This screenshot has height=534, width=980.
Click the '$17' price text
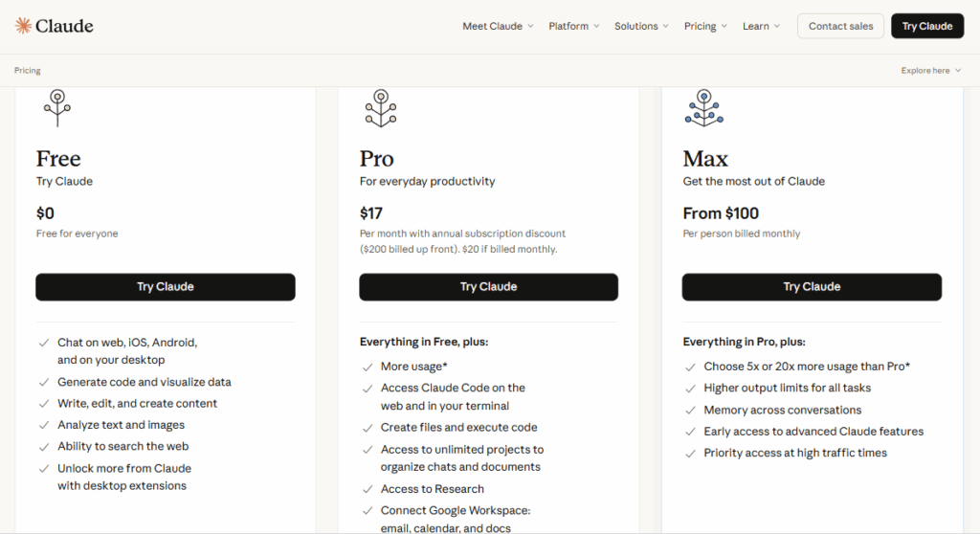[370, 213]
